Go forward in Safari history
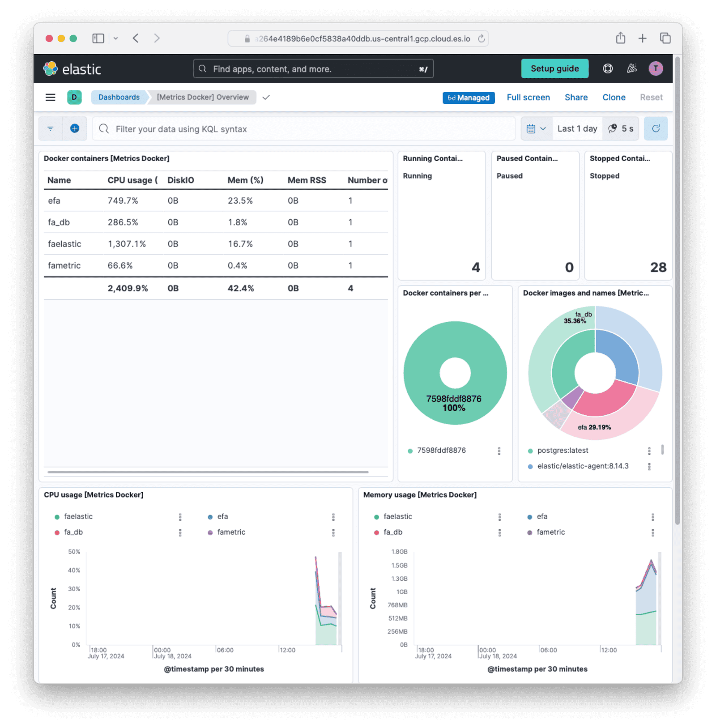 pos(157,38)
